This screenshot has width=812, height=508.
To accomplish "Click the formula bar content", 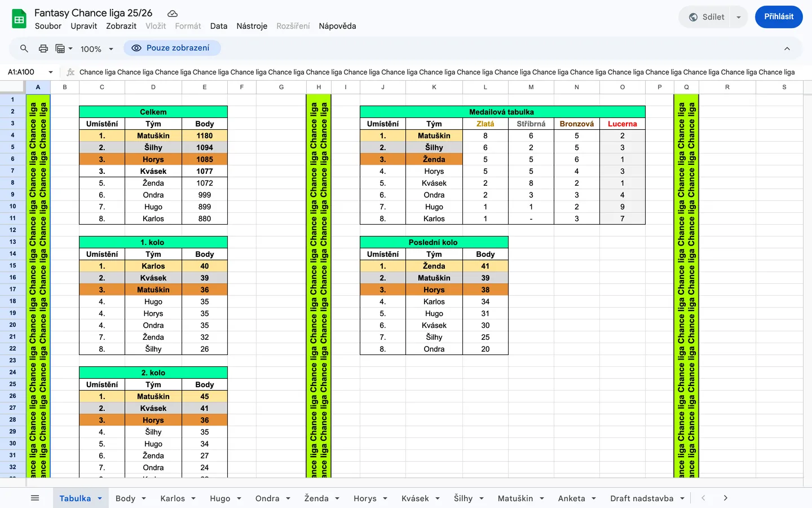I will coord(437,72).
